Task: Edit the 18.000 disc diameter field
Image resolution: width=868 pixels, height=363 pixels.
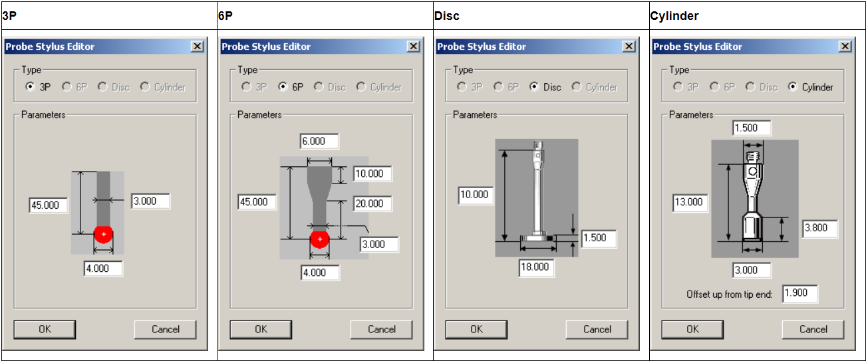Action: pyautogui.click(x=536, y=267)
